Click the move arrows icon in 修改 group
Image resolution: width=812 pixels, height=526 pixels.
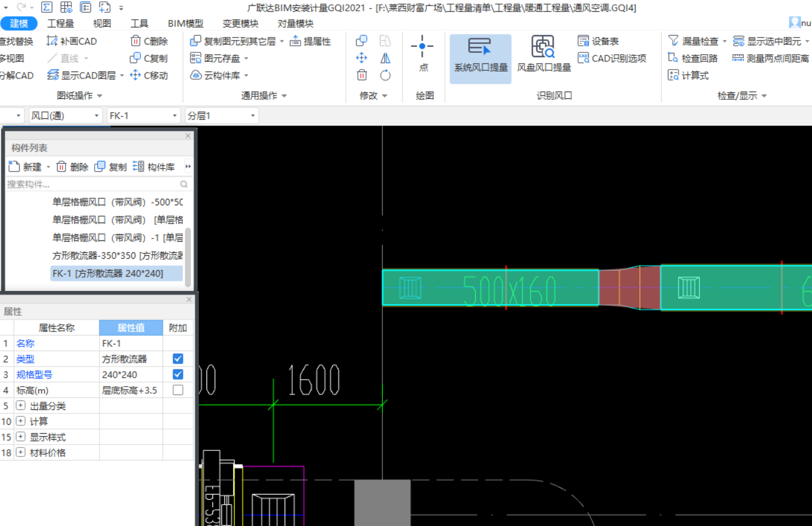(x=361, y=58)
